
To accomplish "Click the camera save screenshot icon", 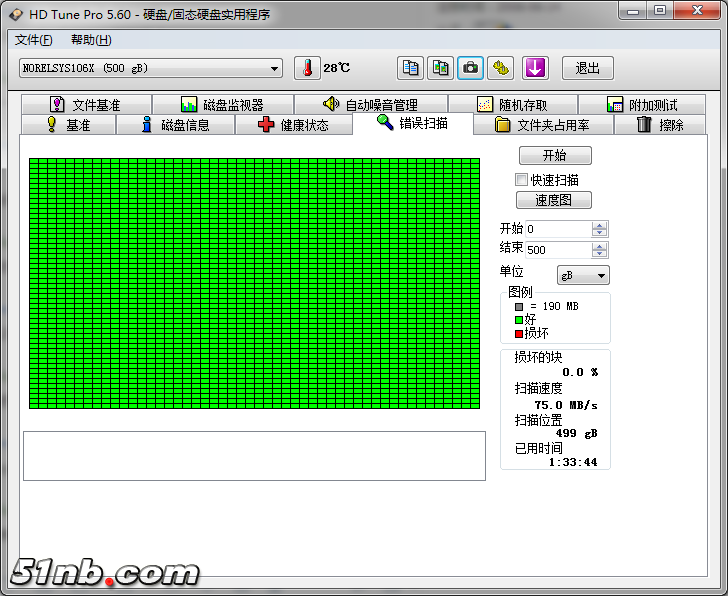I will [470, 68].
